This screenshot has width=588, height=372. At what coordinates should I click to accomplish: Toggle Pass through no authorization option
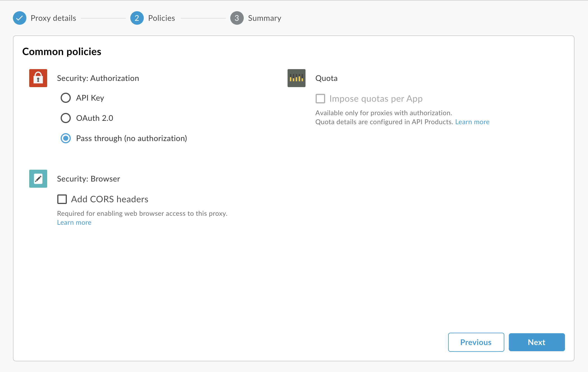pos(65,138)
